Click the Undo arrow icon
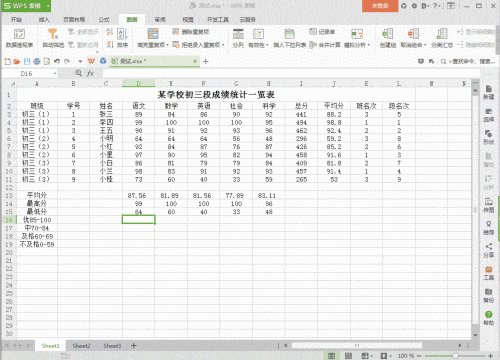This screenshot has height=360, width=500. point(57,61)
